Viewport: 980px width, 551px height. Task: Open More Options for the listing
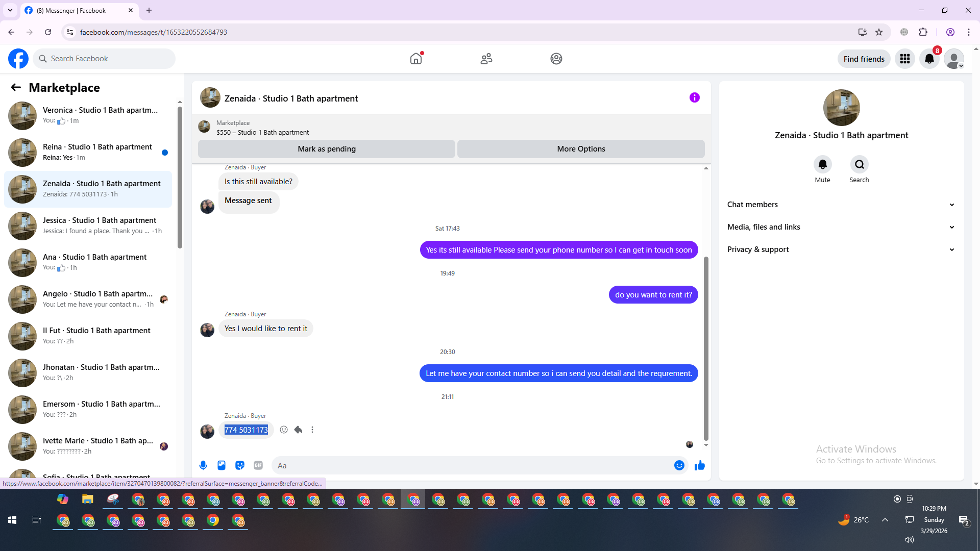click(581, 149)
